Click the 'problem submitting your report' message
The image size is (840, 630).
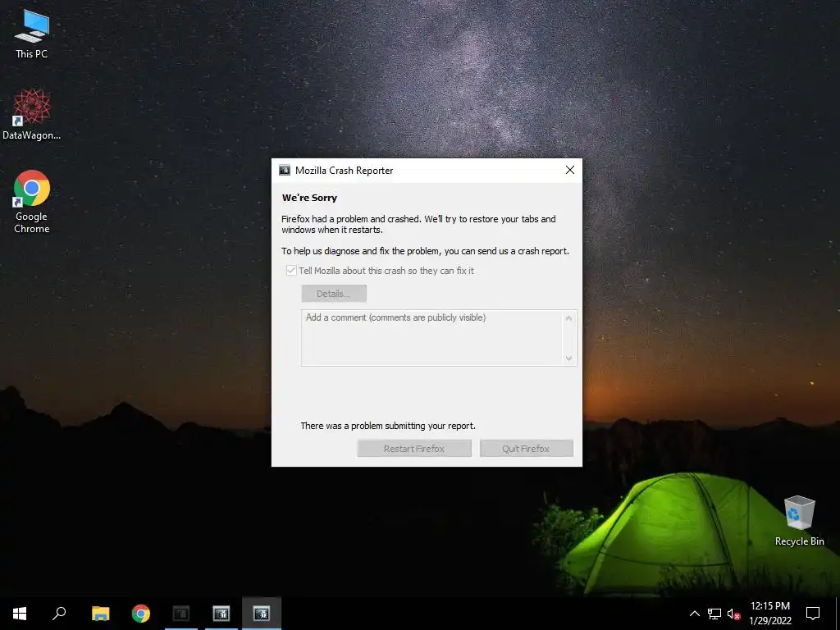[388, 426]
